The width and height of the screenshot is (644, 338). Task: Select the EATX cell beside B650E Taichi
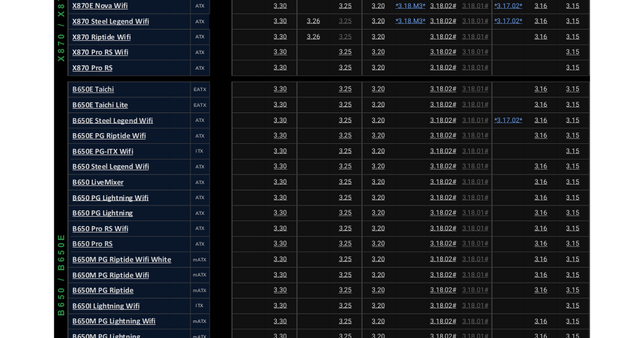[200, 90]
